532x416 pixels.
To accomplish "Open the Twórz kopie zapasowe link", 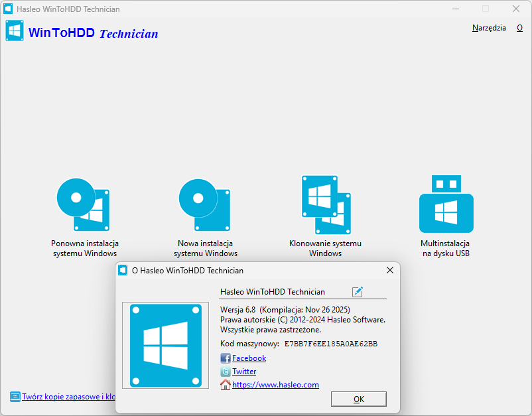I will [x=68, y=397].
